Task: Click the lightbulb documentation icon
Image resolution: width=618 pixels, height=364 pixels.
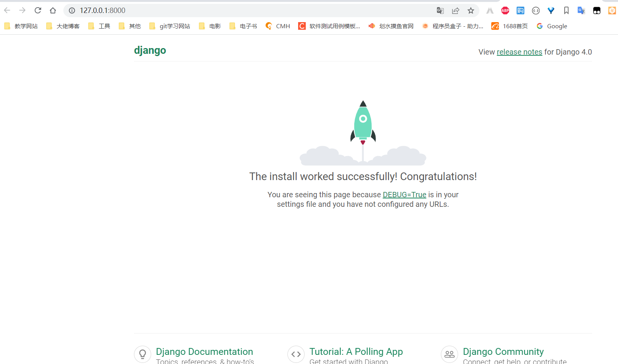Action: (x=143, y=354)
